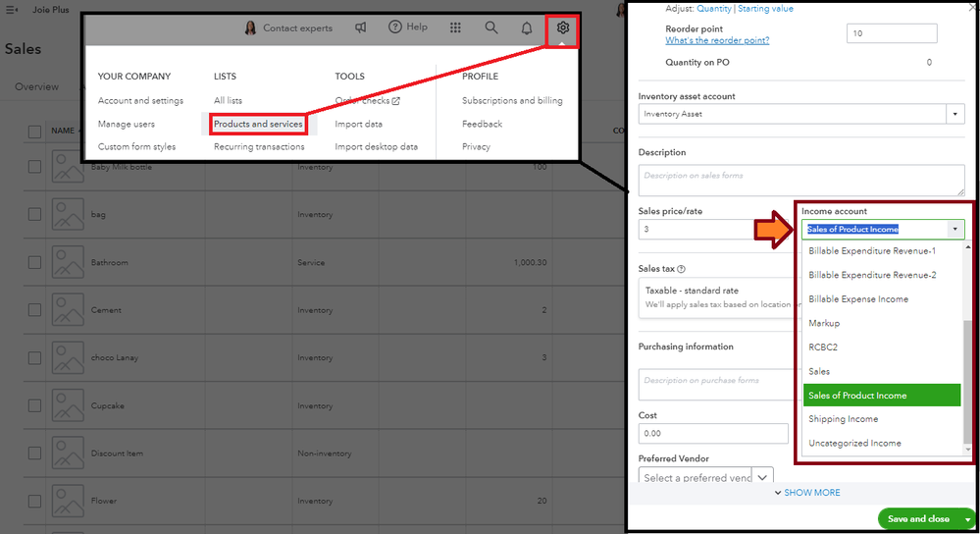Click the Reorder point input field
The height and width of the screenshot is (534, 980).
(x=892, y=33)
